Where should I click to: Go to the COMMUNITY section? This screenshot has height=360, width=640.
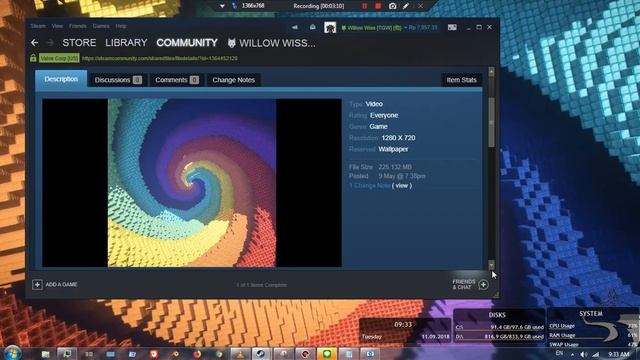tap(187, 43)
